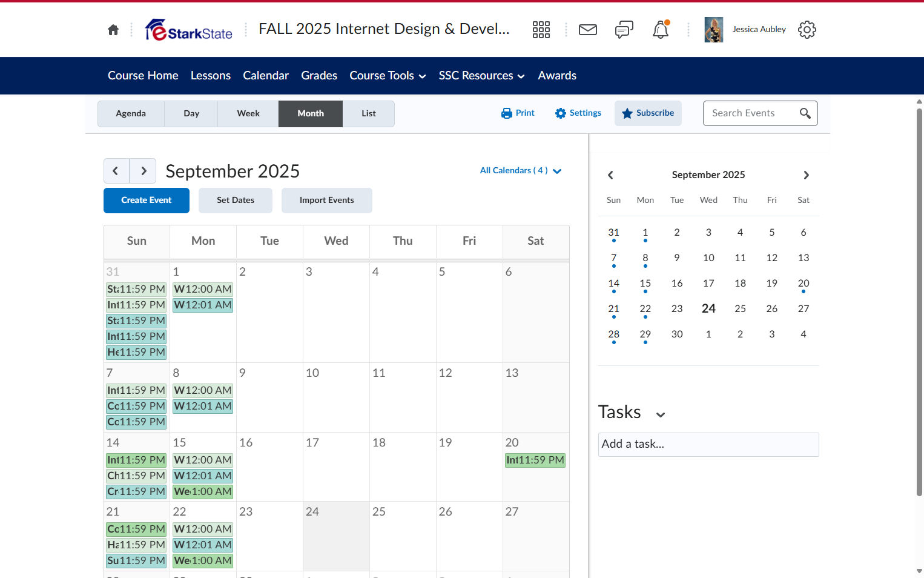Open the update alerts bell icon
Viewport: 924px width, 578px height.
(661, 30)
